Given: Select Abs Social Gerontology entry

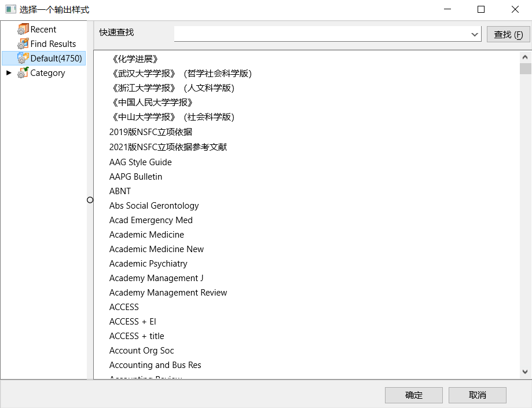Looking at the screenshot, I should tap(154, 206).
